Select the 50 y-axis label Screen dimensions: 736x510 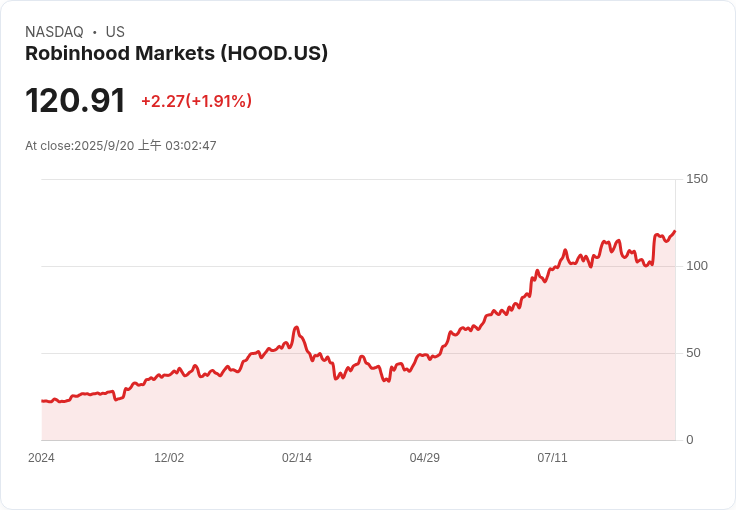click(693, 353)
